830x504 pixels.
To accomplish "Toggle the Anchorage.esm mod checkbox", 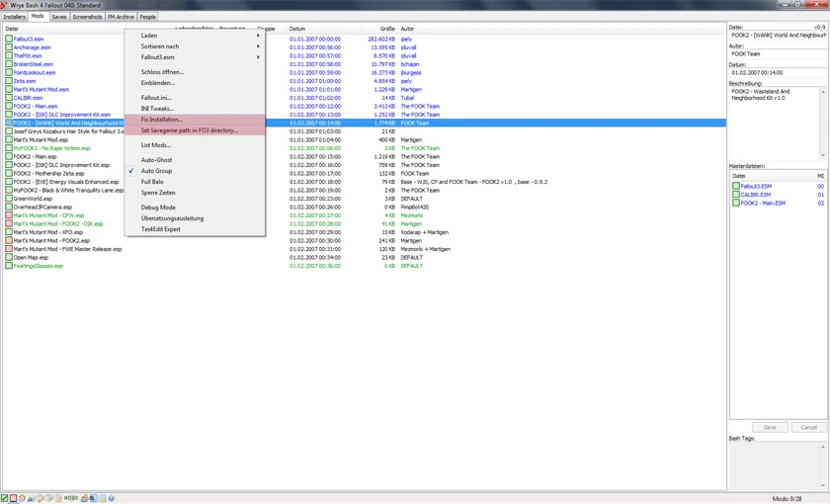I will pyautogui.click(x=9, y=47).
